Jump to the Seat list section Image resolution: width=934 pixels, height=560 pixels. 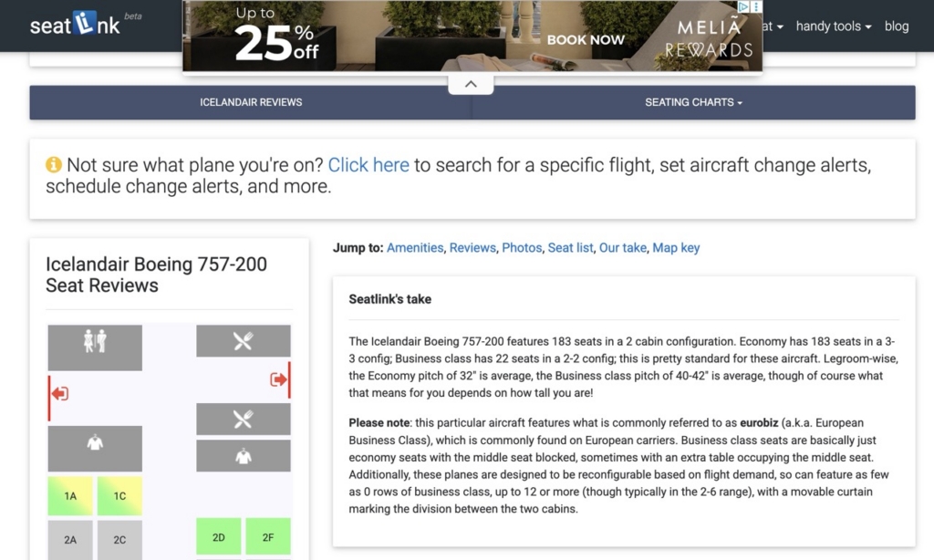coord(570,248)
